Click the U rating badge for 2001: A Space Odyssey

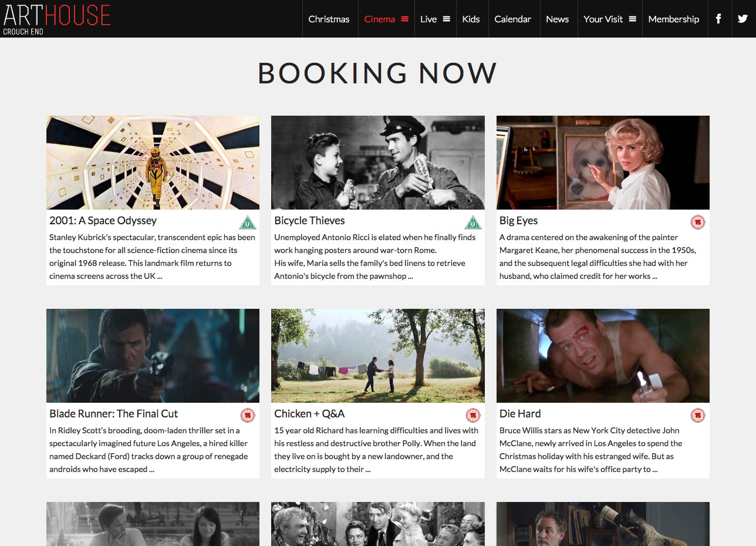248,223
